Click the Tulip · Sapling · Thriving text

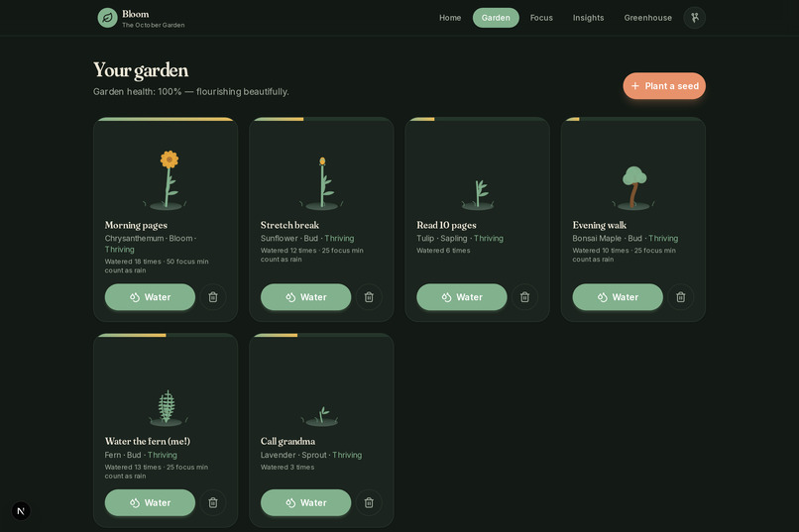(x=460, y=238)
